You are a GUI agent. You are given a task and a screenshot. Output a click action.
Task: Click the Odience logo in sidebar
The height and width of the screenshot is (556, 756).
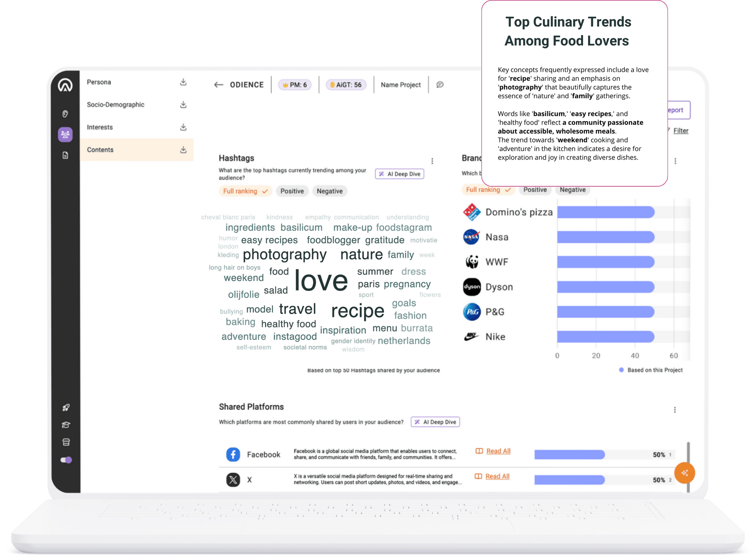(65, 85)
